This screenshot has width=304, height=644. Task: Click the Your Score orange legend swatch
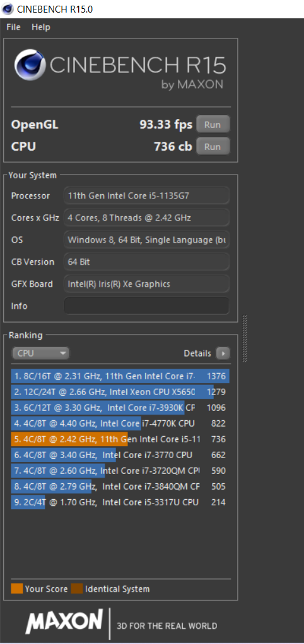click(x=17, y=589)
